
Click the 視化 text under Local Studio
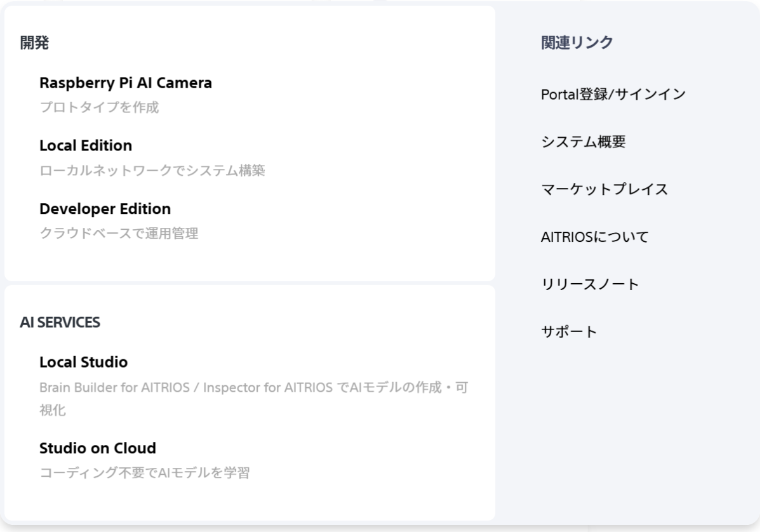[x=53, y=410]
